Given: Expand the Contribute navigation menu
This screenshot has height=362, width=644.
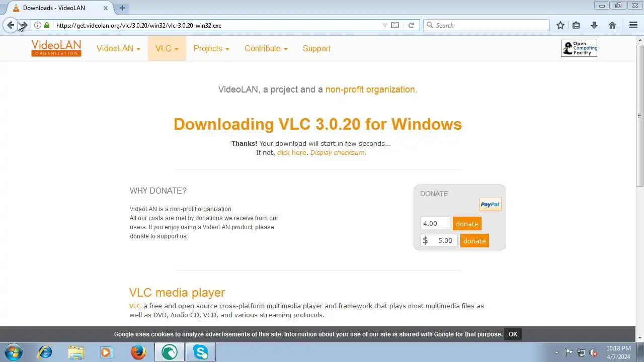Looking at the screenshot, I should tap(266, 48).
